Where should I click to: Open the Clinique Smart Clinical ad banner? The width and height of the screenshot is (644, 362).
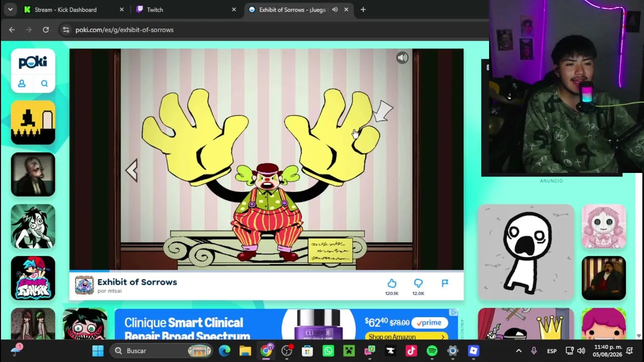tap(286, 325)
